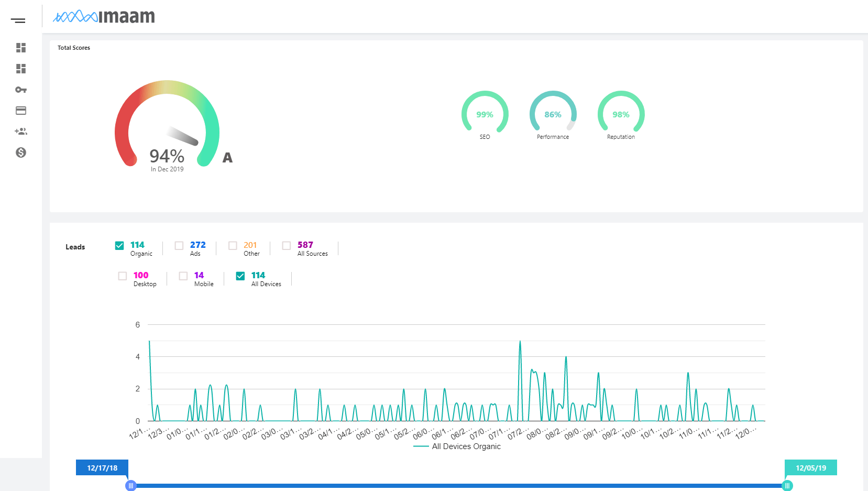
Task: Click the 587 All Sources count
Action: coord(305,245)
